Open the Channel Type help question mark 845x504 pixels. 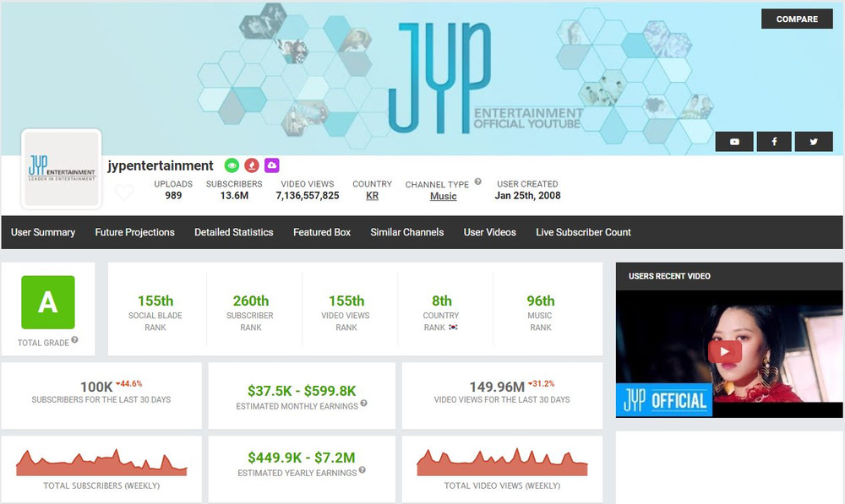pyautogui.click(x=477, y=182)
